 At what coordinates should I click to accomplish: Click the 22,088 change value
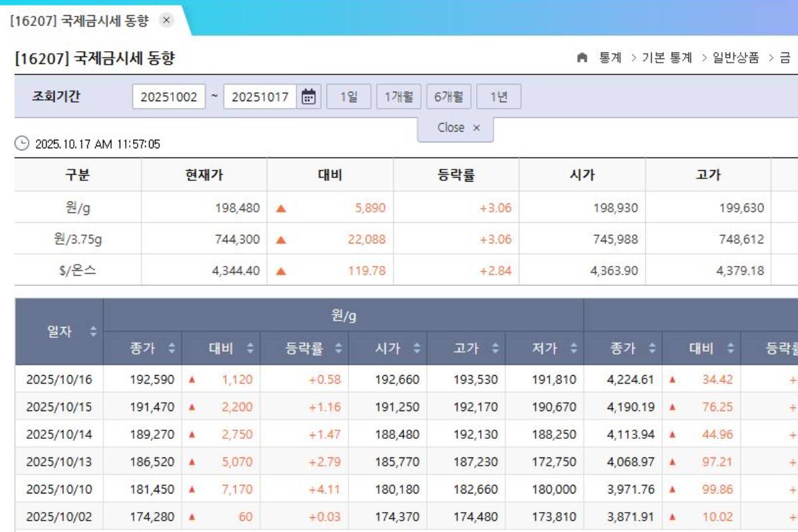[366, 239]
